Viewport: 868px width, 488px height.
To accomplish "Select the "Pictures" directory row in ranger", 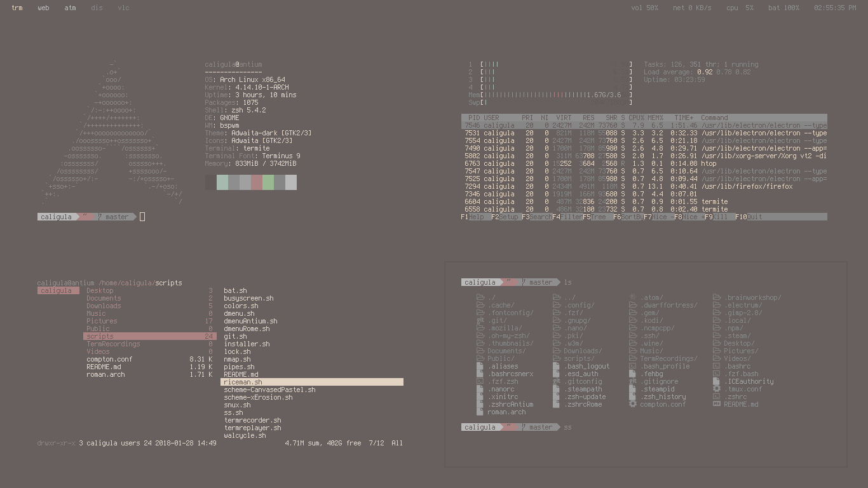I will [149, 321].
